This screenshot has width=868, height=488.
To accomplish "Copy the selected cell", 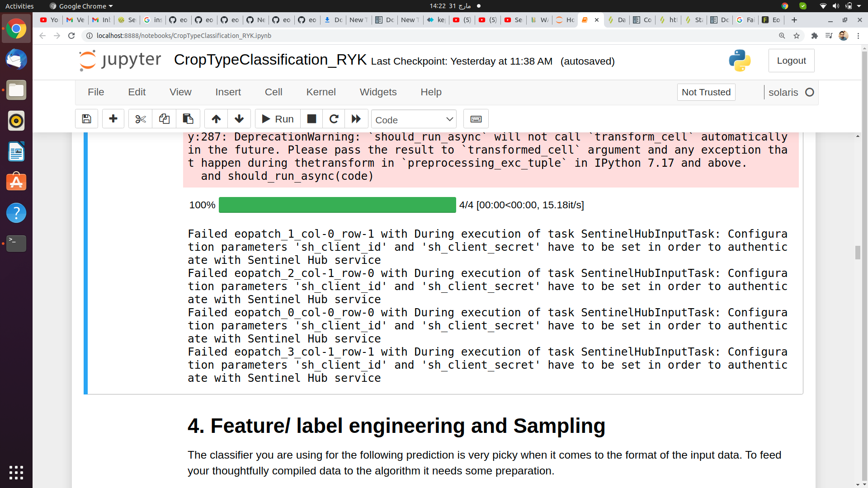I will click(x=164, y=118).
